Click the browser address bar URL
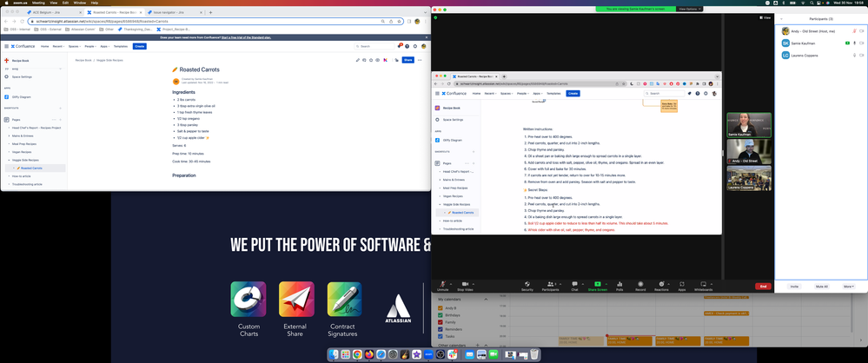868x363 pixels. [102, 21]
